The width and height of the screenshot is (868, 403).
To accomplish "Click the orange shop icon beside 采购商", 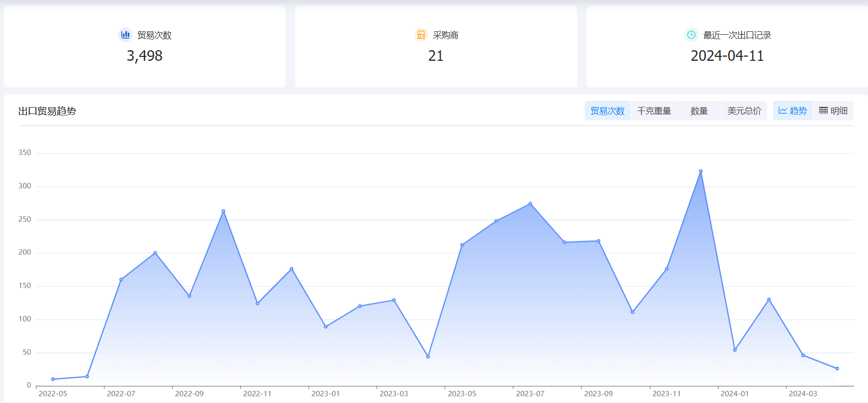I will [x=421, y=35].
